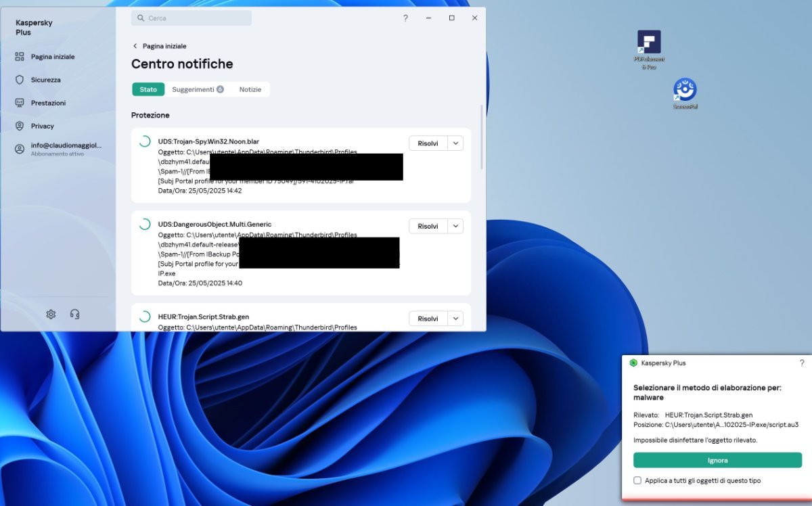The image size is (812, 506).
Task: Open settings via the gear icon
Action: coord(51,314)
